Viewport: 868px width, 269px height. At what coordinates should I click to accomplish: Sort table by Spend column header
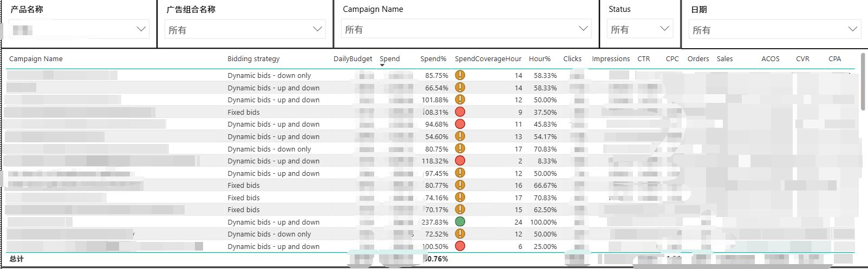click(x=389, y=59)
